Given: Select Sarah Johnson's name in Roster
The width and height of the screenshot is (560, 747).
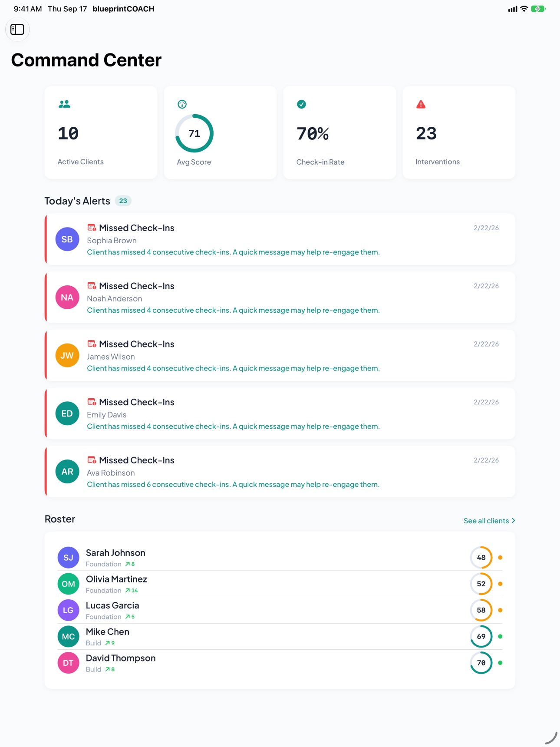Looking at the screenshot, I should (115, 553).
